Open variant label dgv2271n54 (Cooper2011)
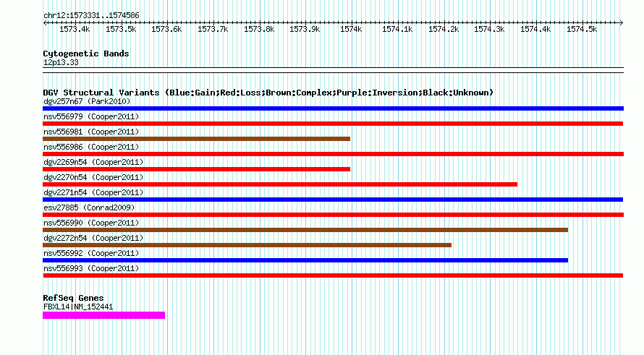Viewport: 644px width, 355px height. click(93, 192)
